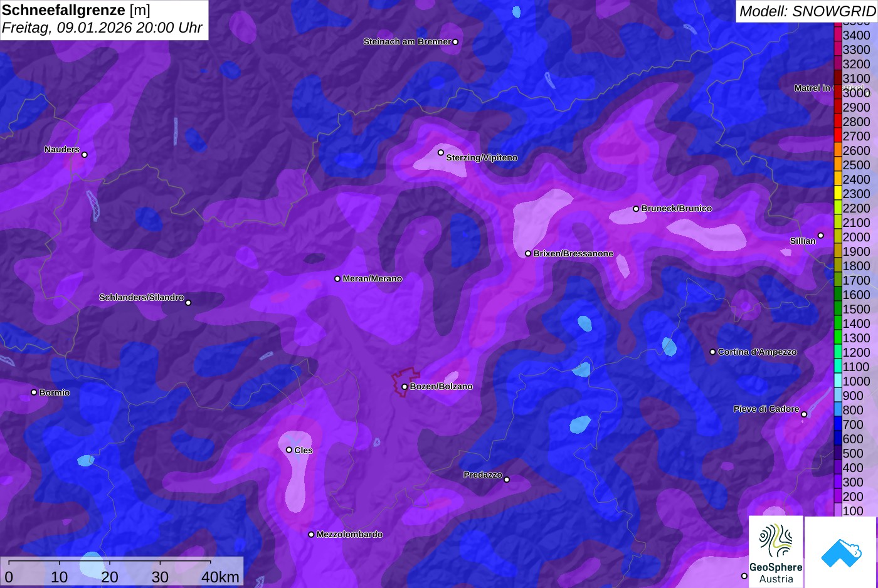The width and height of the screenshot is (878, 588).
Task: Click the Steinach am Brenner location marker
Action: coord(455,42)
